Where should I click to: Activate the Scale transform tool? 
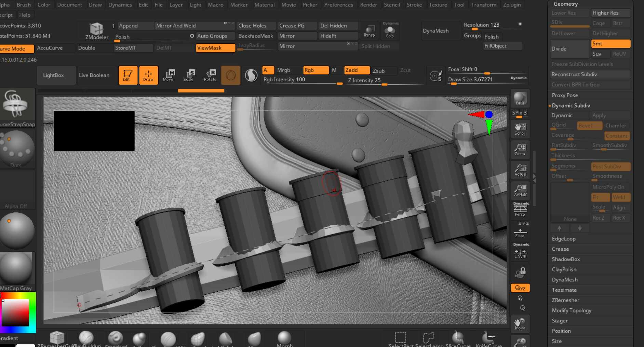[x=188, y=75]
